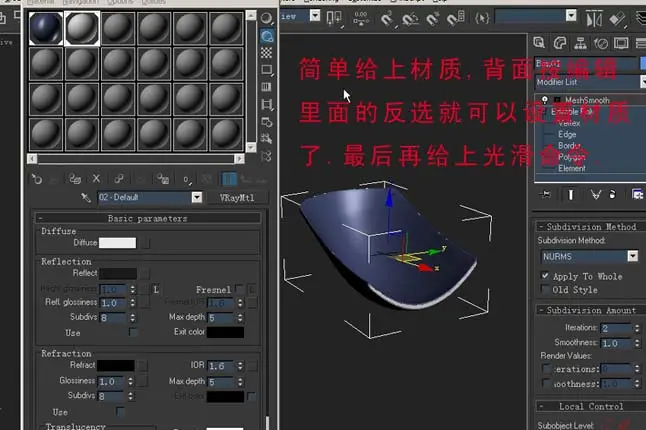The height and width of the screenshot is (430, 646).
Task: Enable Render Values Smoothness checkbox
Action: point(546,383)
